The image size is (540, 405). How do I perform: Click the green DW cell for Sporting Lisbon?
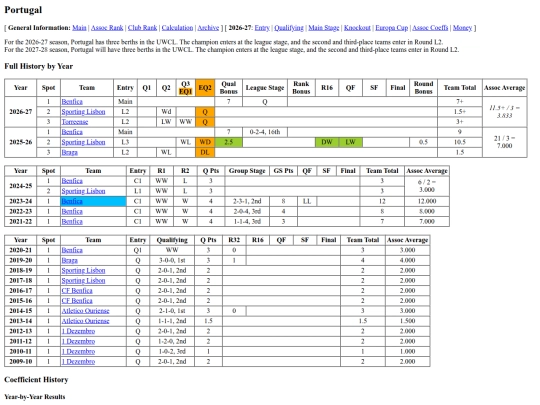point(327,142)
